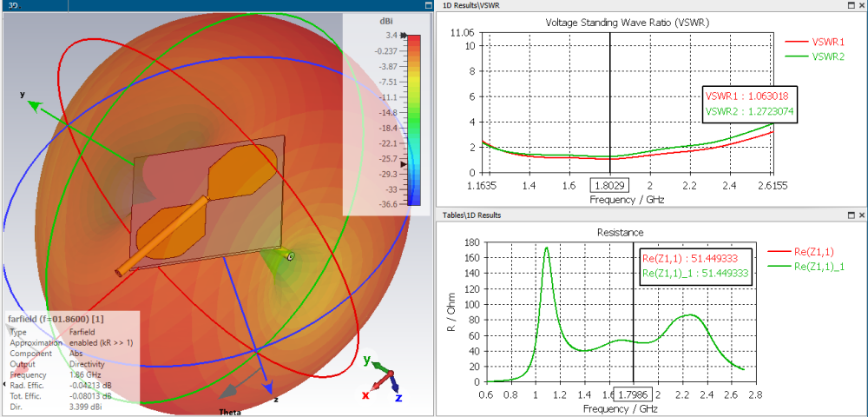Click the '3.399 dBi' directivity value
This screenshot has height=417, width=868.
86,407
